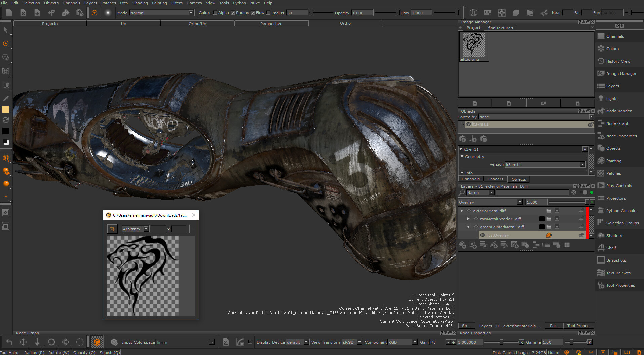
Task: Hide the rawMetalExterior diff layer
Action: (x=476, y=219)
